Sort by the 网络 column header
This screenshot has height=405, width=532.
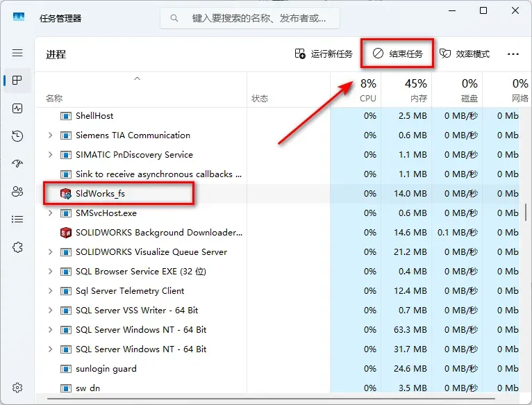click(519, 99)
